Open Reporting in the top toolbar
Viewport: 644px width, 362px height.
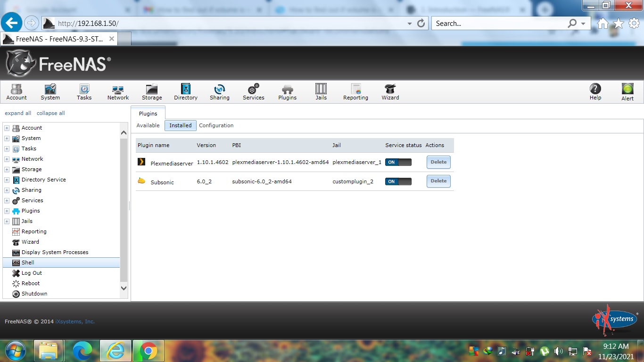point(355,92)
